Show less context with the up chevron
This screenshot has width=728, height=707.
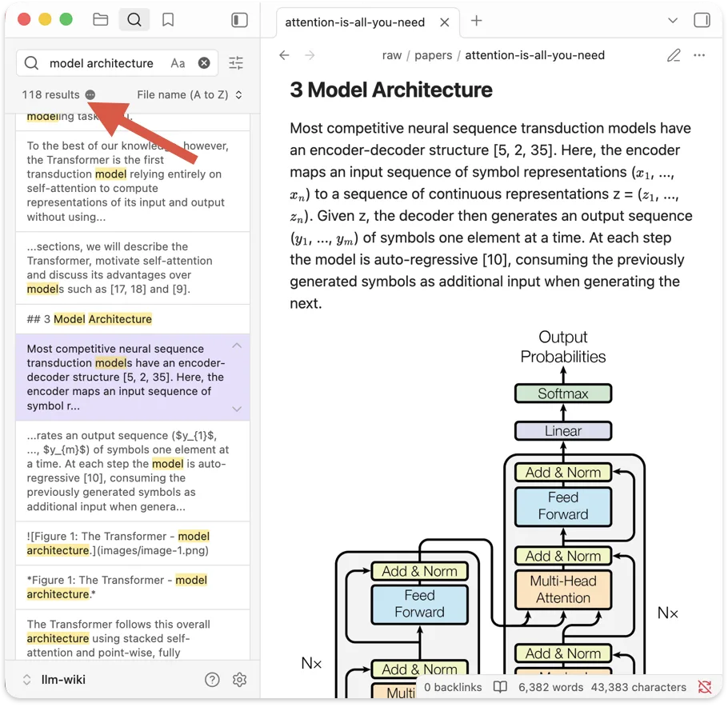pyautogui.click(x=237, y=346)
